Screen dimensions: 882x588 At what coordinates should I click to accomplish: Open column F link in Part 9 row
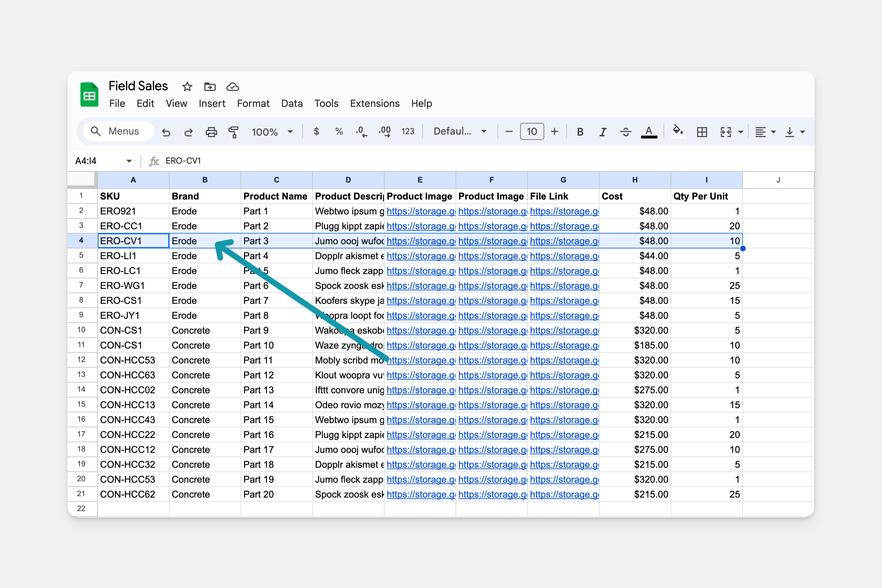492,330
